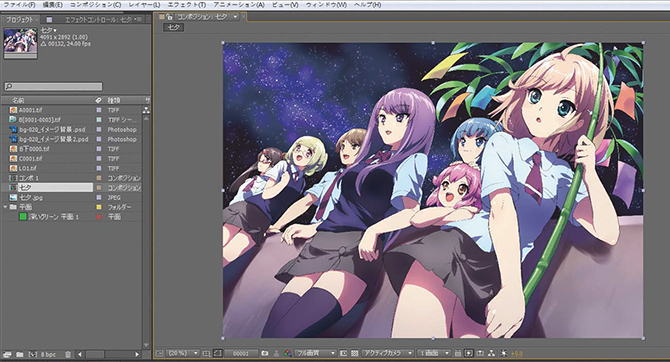Click the interpret footage icon

(7, 354)
